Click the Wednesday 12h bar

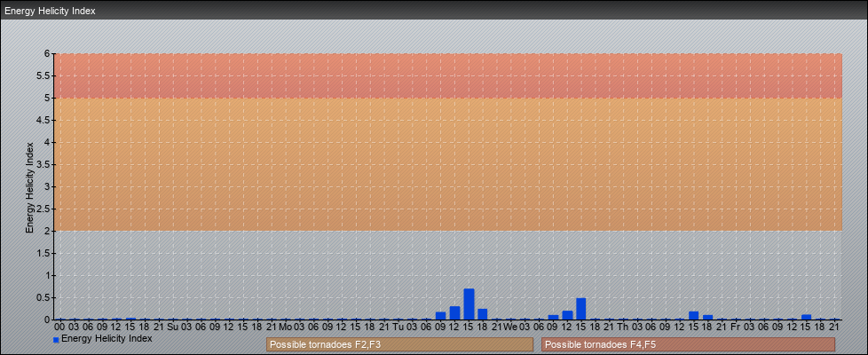pyautogui.click(x=567, y=315)
